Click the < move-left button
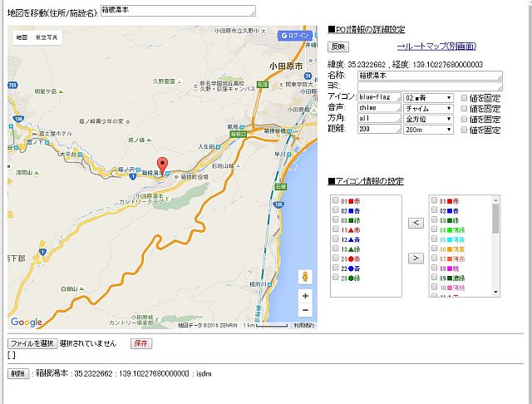Viewport: 532px width, 404px height. (416, 223)
